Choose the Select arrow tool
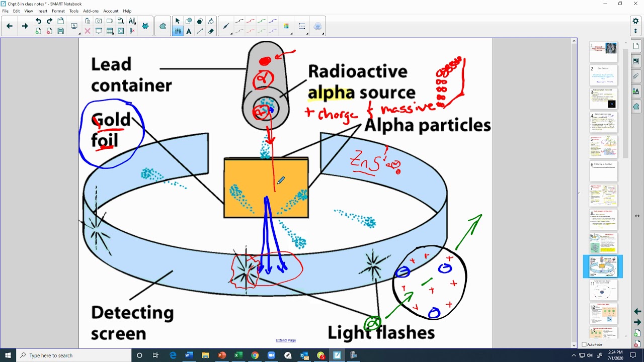The width and height of the screenshot is (644, 362). 178,21
